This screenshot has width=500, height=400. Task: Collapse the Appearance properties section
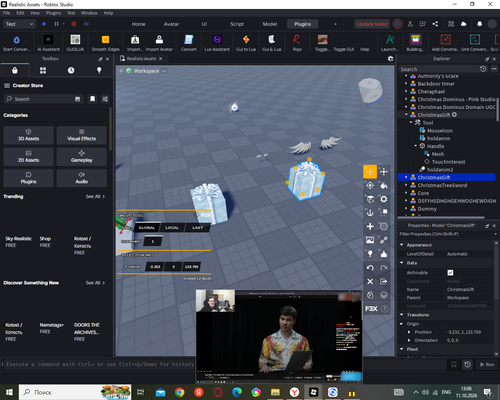[402, 245]
